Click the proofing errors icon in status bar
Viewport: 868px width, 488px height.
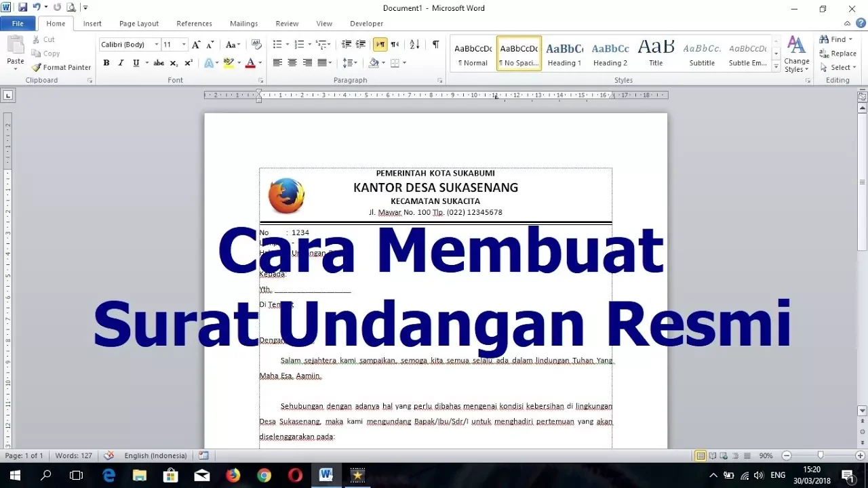[x=108, y=455]
